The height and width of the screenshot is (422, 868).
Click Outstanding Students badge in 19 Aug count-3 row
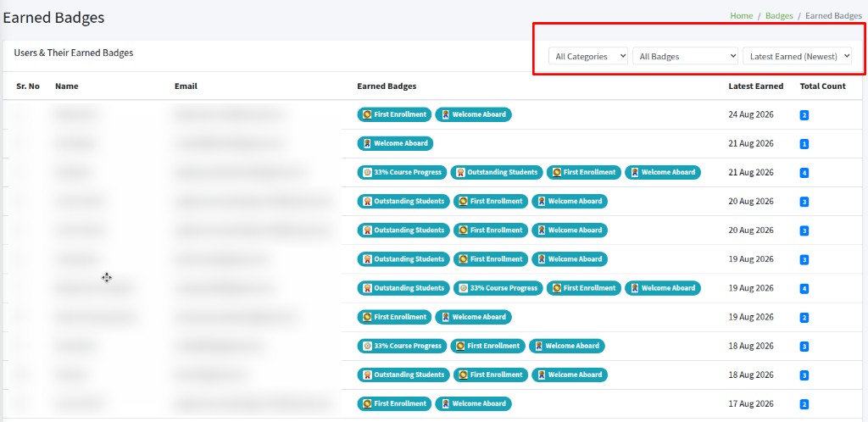(403, 258)
